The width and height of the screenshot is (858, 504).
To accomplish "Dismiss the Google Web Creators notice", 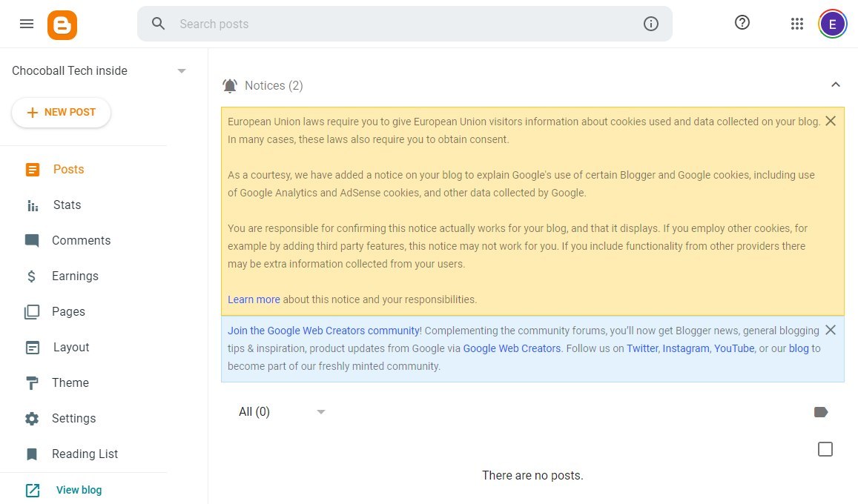I will [830, 330].
